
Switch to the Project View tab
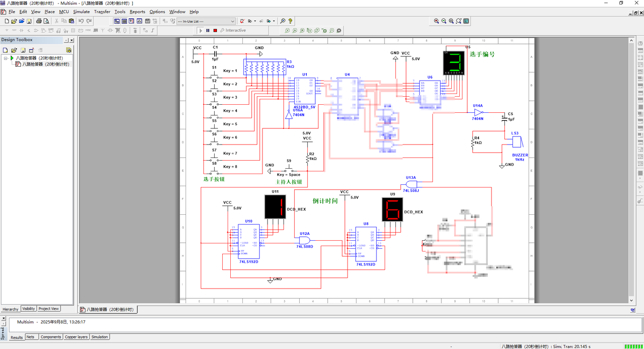point(48,309)
